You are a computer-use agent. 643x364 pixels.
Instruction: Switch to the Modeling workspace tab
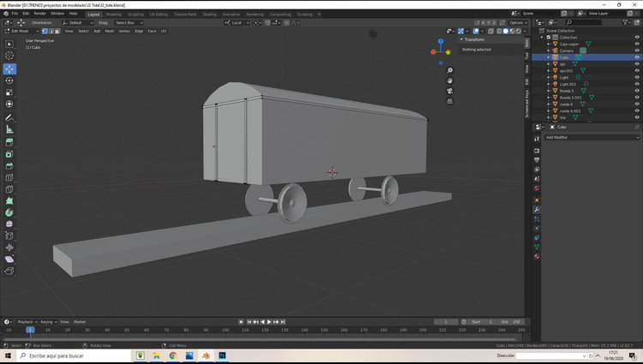click(113, 15)
